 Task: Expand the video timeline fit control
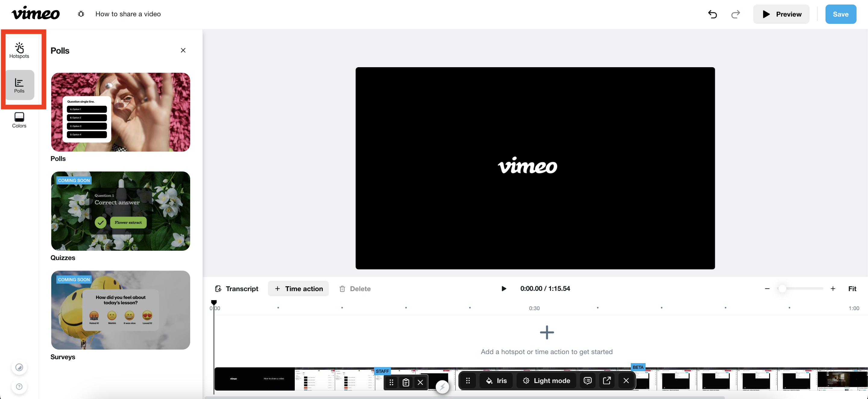point(854,288)
